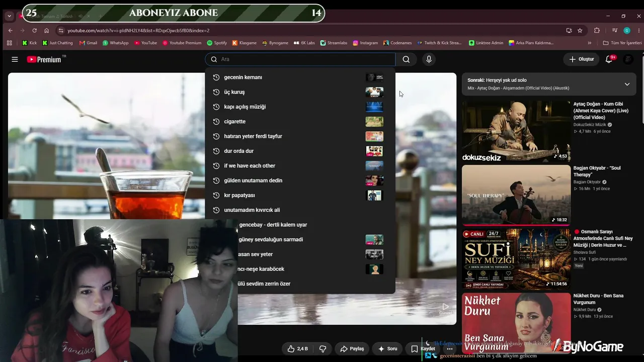The height and width of the screenshot is (362, 644).
Task: Open Nükhet Duru Ben Sana Vurgunum title
Action: (599, 299)
